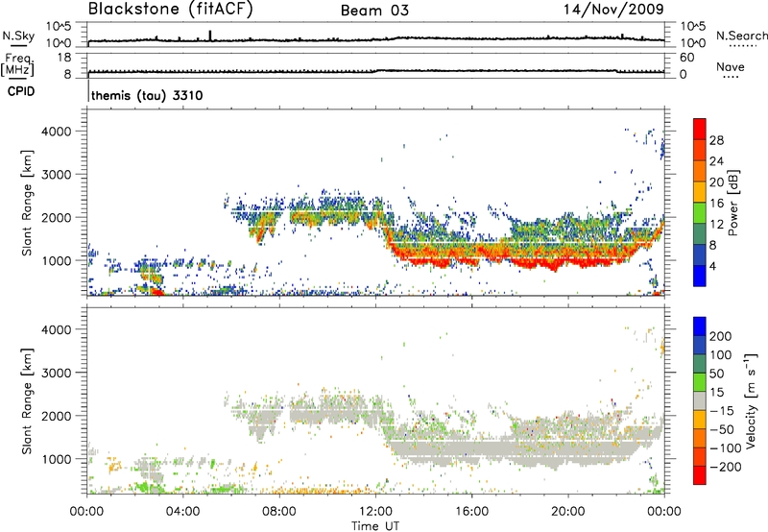
Task: Click the N.Search legend label
Action: (x=741, y=36)
